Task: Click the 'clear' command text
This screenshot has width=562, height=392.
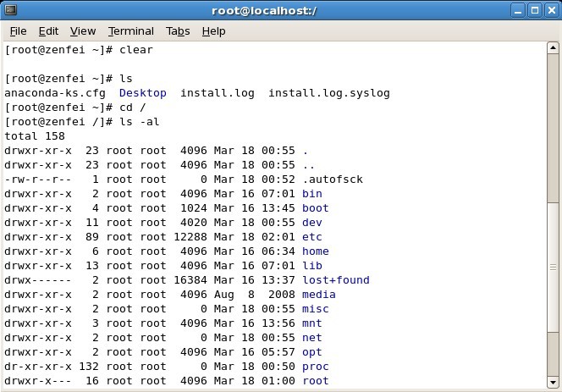Action: [x=136, y=49]
